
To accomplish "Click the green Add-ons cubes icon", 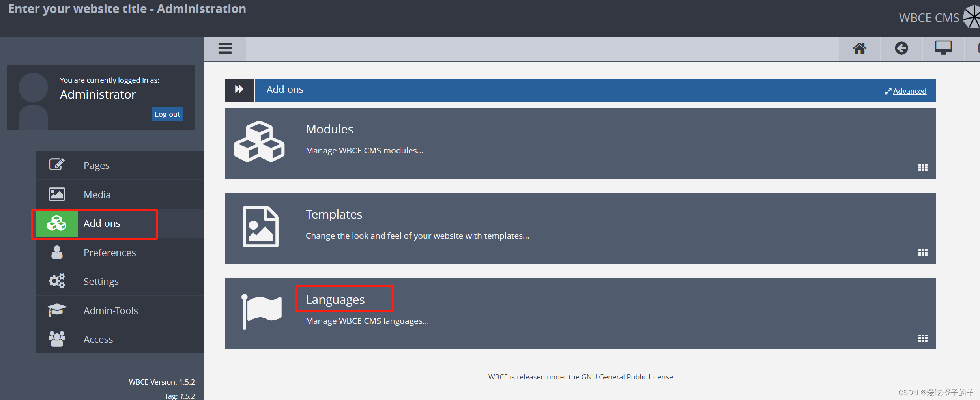I will coord(57,223).
